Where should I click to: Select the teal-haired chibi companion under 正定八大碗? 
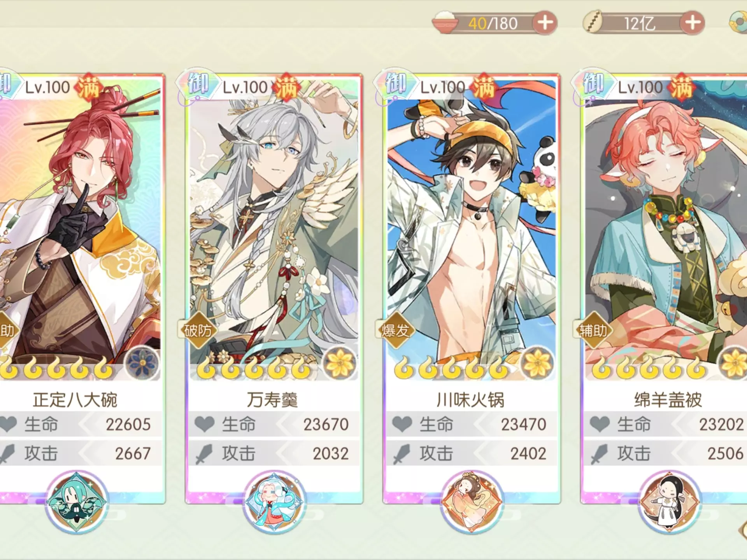pos(77,502)
